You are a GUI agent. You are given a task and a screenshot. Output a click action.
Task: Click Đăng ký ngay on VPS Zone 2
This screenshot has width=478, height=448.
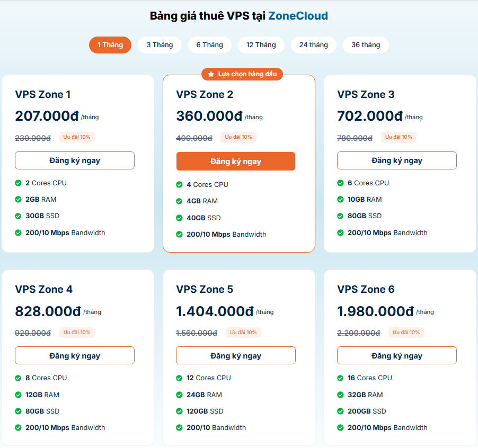[x=235, y=160]
